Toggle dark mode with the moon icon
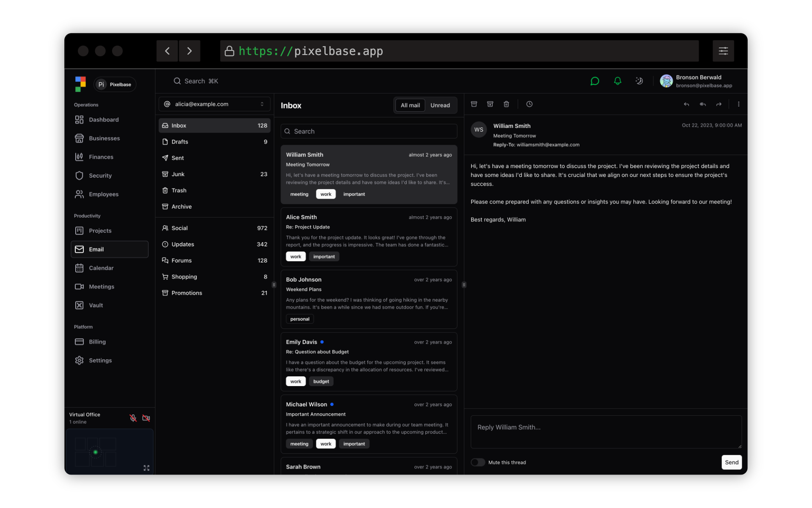 pos(639,81)
